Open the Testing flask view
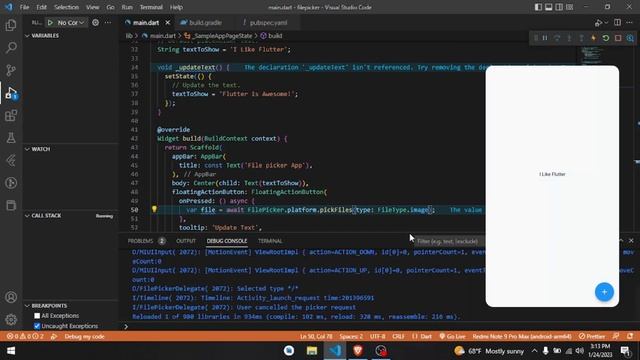 pos(11,138)
